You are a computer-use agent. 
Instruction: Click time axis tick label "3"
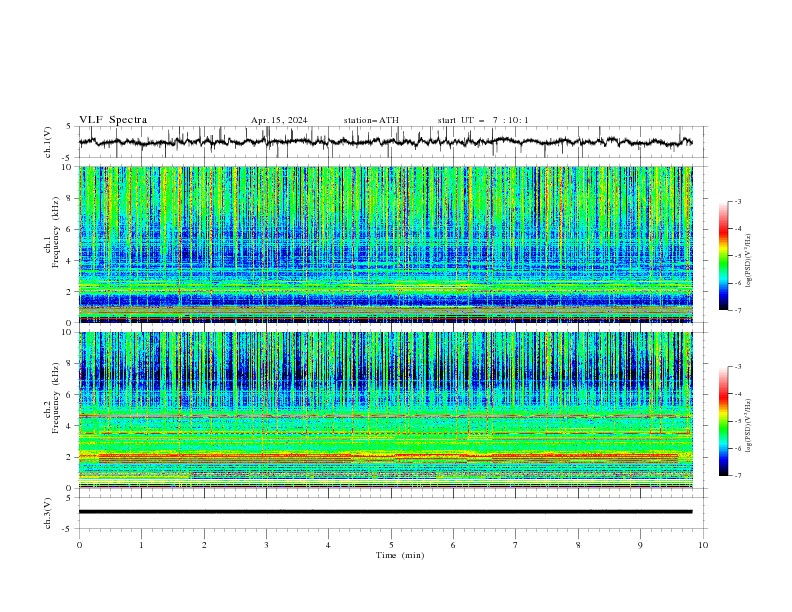click(267, 545)
